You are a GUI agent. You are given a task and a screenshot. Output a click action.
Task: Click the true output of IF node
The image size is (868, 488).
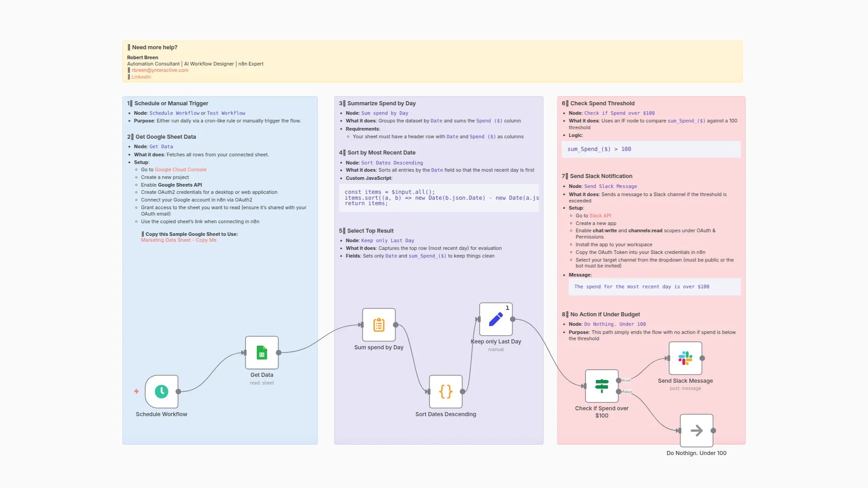click(x=618, y=380)
